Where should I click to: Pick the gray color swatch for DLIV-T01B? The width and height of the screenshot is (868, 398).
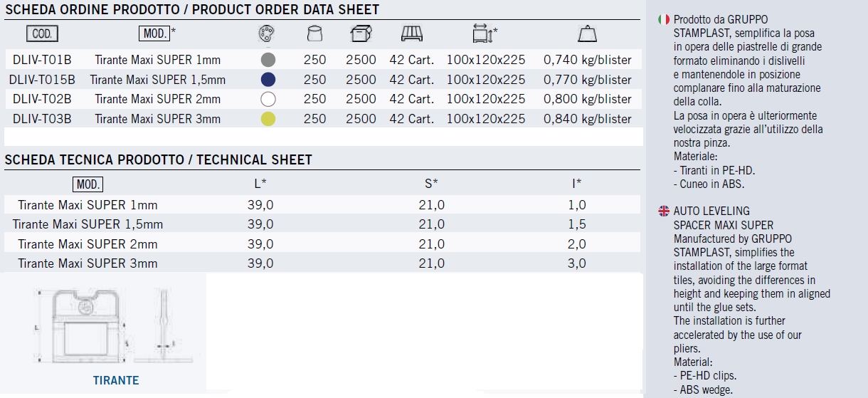[268, 60]
